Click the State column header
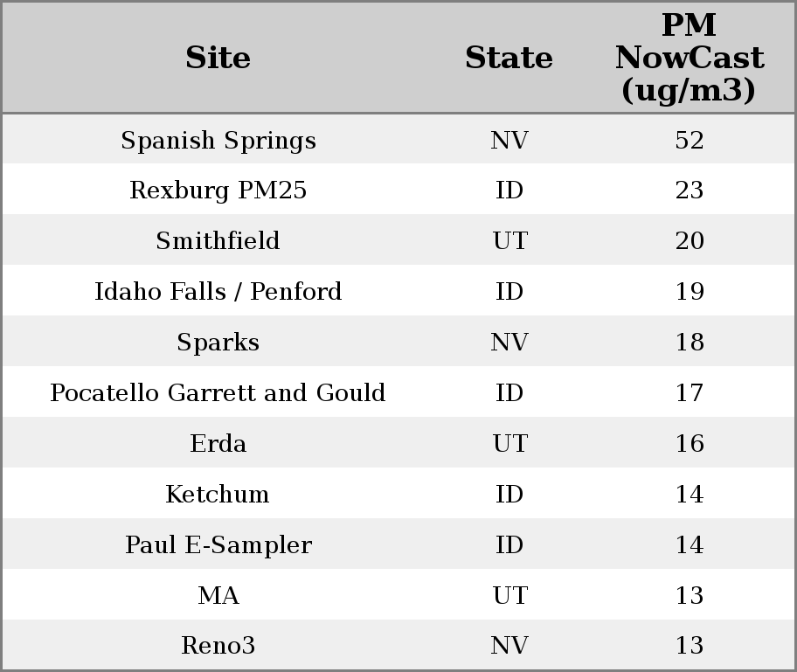 tap(509, 58)
